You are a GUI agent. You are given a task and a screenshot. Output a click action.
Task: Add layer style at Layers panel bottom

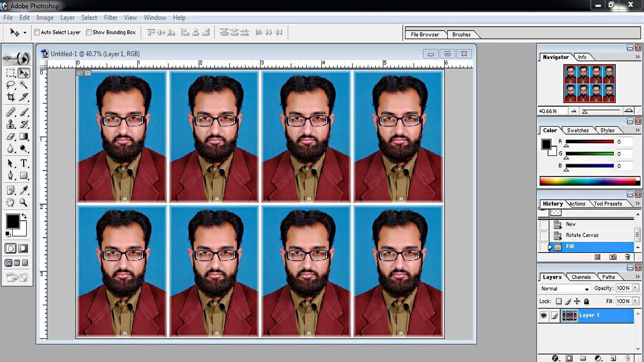click(555, 358)
